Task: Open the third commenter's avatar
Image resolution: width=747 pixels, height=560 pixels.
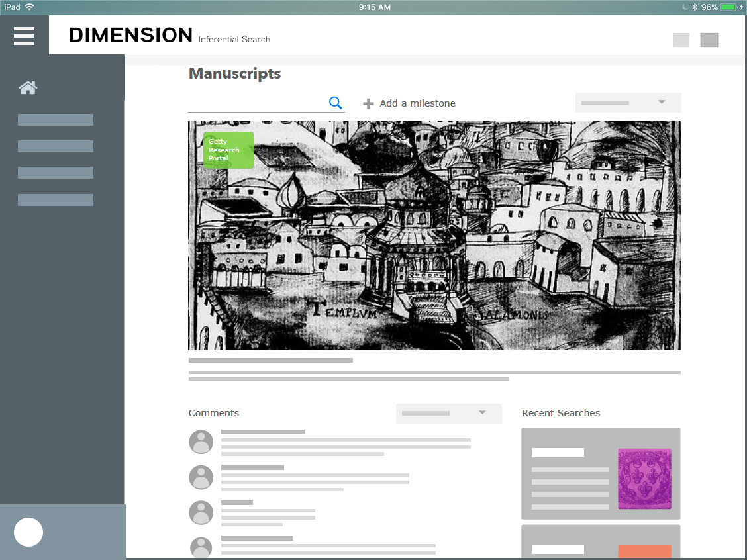Action: (201, 512)
